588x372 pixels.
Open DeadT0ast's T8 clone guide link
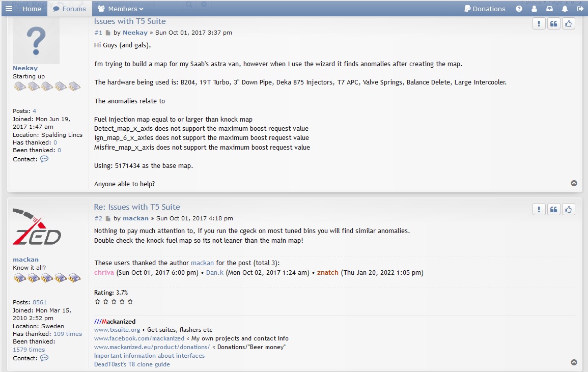point(132,364)
